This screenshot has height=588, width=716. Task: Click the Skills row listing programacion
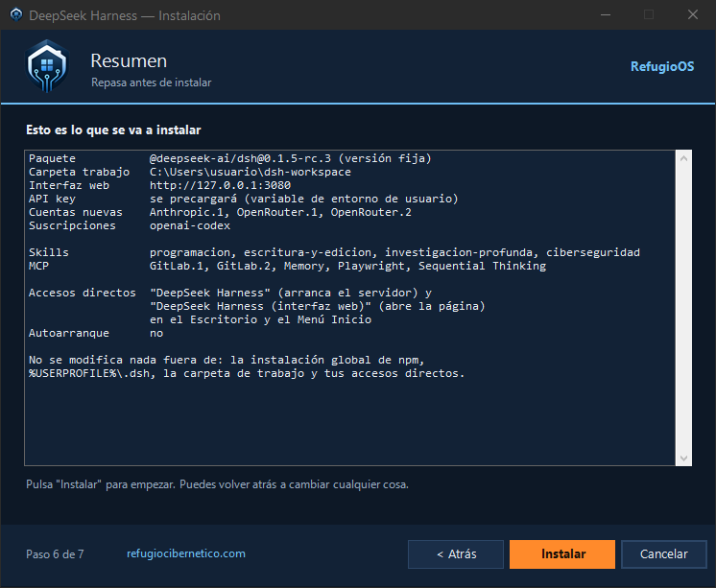[x=334, y=252]
